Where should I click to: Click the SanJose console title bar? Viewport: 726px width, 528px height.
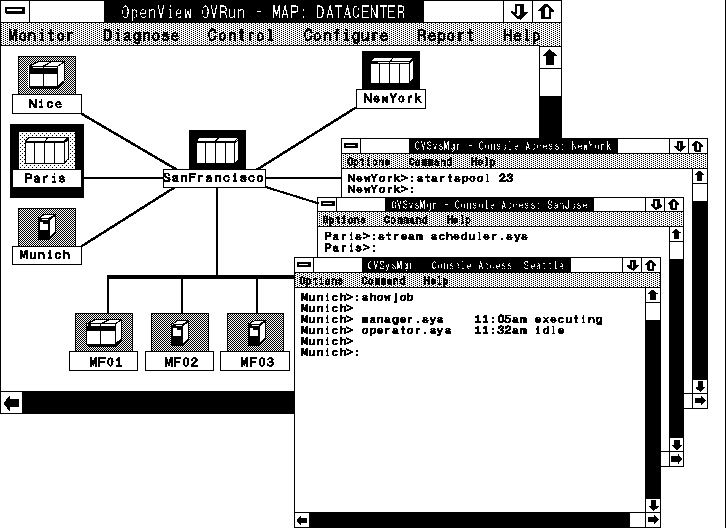tap(489, 204)
